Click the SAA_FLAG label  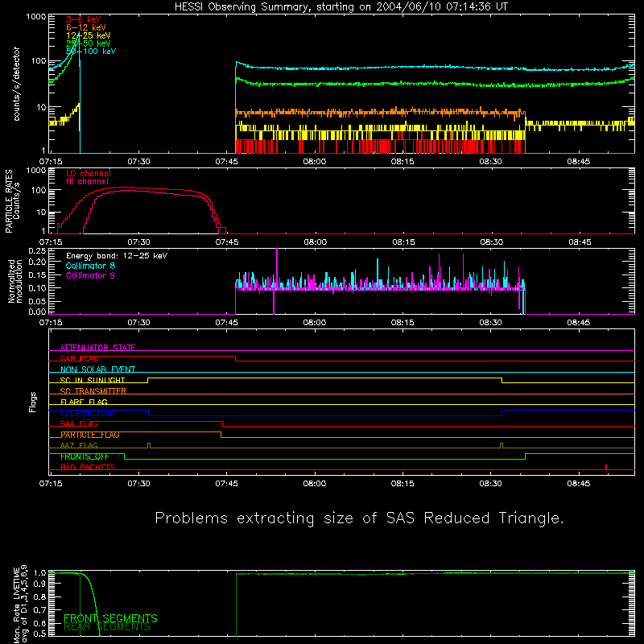pos(79,424)
